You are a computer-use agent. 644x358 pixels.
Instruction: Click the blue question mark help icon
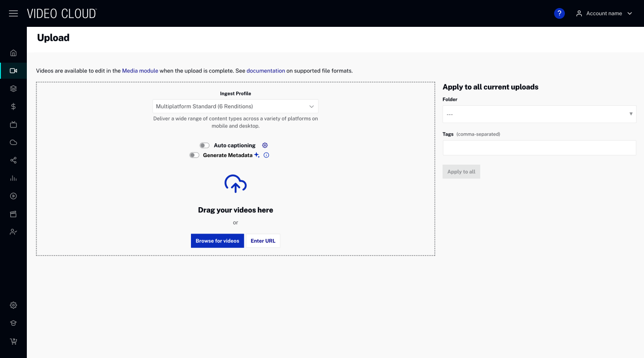pyautogui.click(x=559, y=13)
